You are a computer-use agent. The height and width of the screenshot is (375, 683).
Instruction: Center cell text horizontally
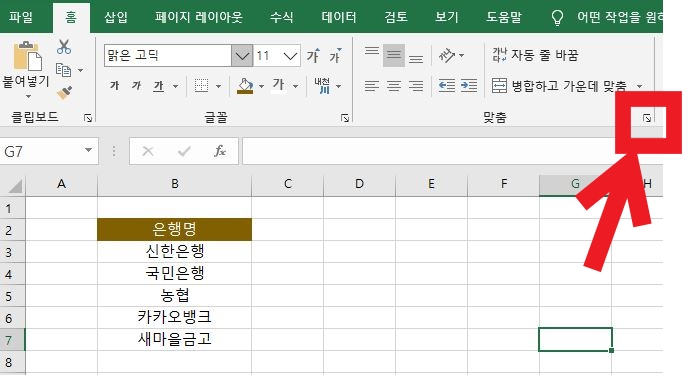(x=394, y=86)
